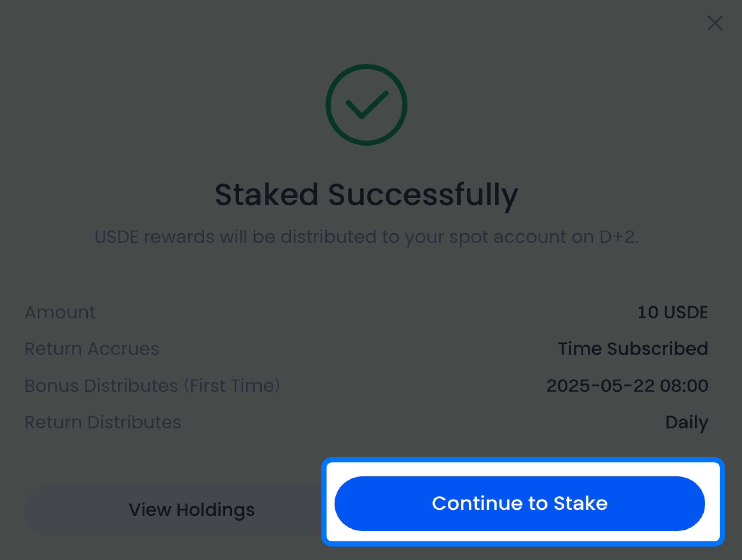Click the Return Accrues label

click(x=92, y=349)
